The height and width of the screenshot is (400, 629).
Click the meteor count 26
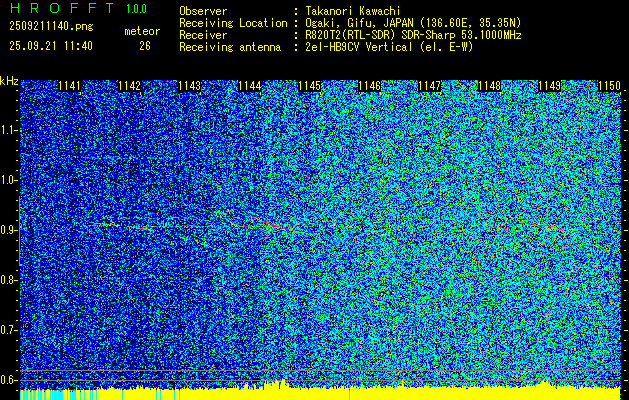[145, 46]
